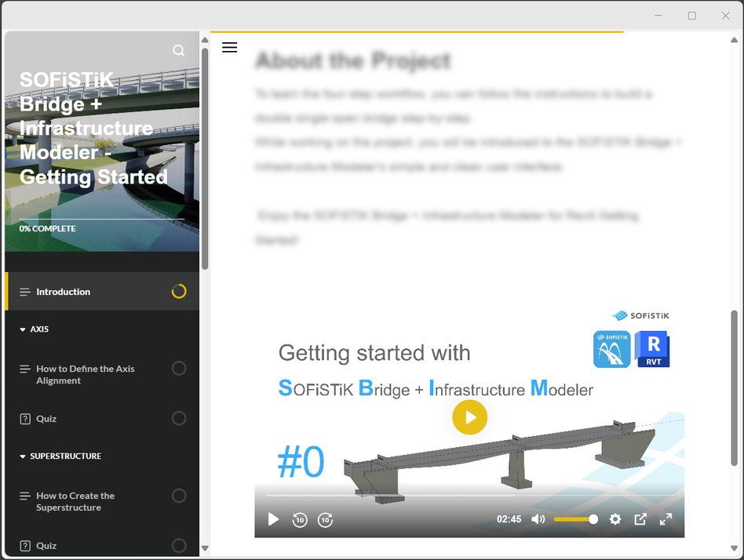Click the yellow center play button
Viewport: 744px width, 560px height.
coord(470,417)
